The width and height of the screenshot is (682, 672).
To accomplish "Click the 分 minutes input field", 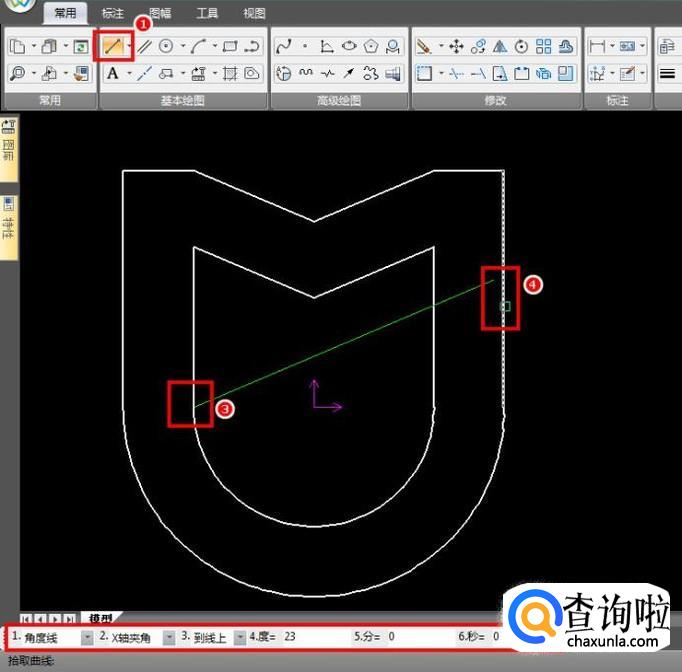I will click(420, 637).
